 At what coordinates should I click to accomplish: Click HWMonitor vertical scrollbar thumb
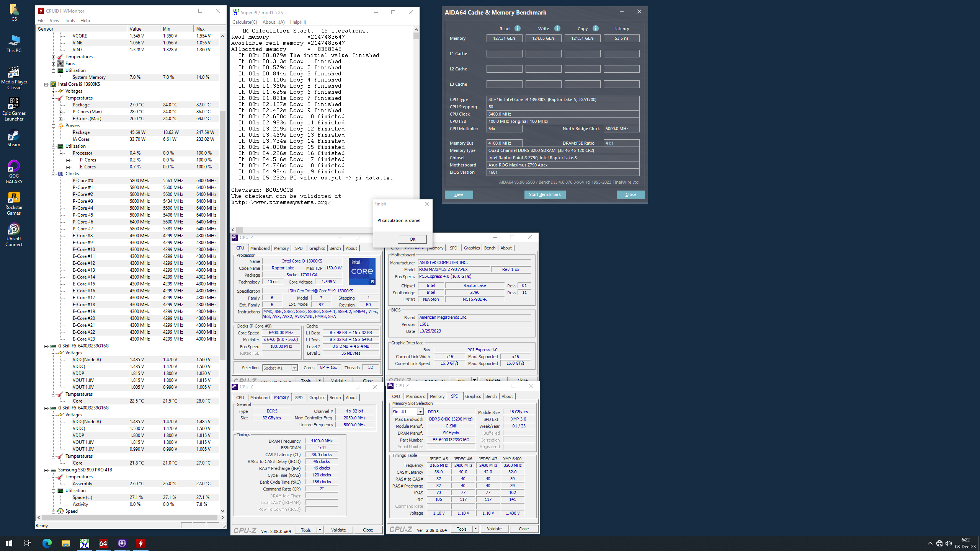tap(222, 235)
